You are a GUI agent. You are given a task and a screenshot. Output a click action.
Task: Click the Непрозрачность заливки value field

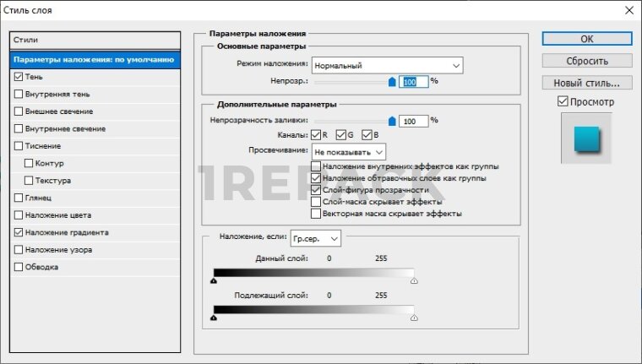coord(414,121)
